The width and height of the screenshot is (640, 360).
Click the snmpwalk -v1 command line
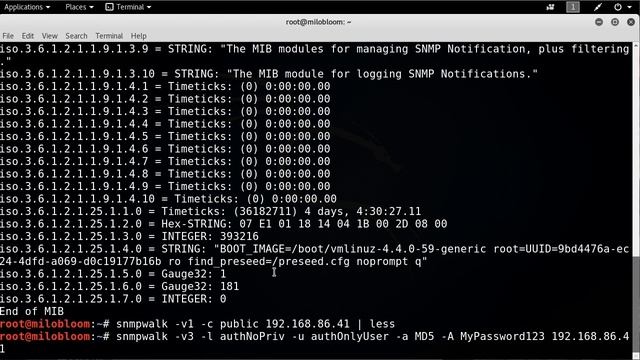point(198,324)
